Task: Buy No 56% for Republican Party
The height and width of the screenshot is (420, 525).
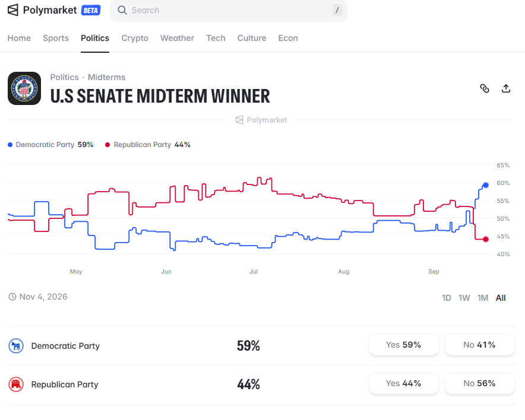Action: 479,383
